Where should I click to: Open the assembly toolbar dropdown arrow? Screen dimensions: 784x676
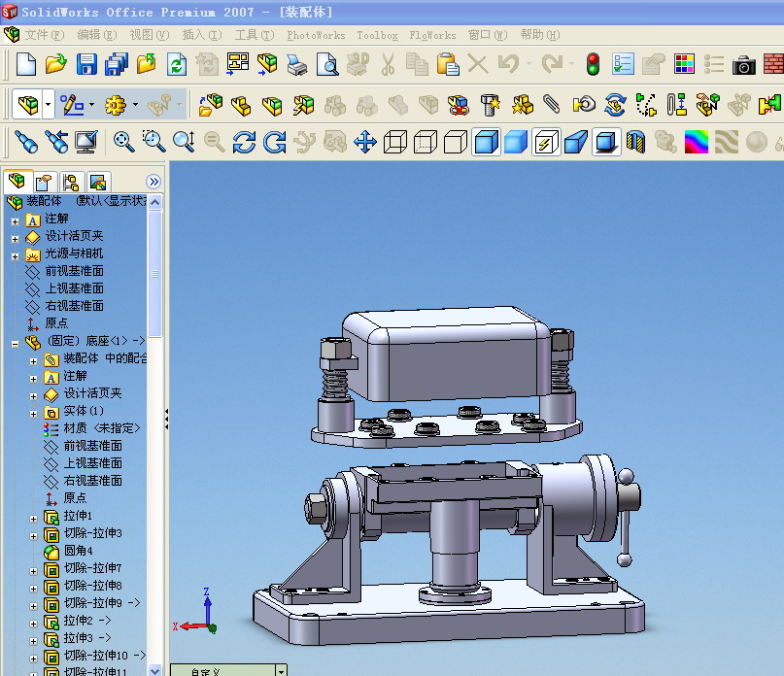pos(48,105)
